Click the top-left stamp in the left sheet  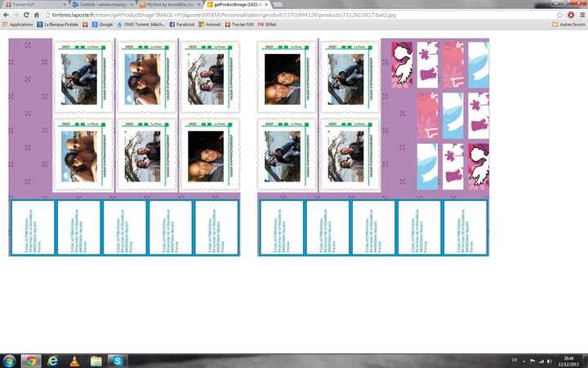tap(83, 77)
